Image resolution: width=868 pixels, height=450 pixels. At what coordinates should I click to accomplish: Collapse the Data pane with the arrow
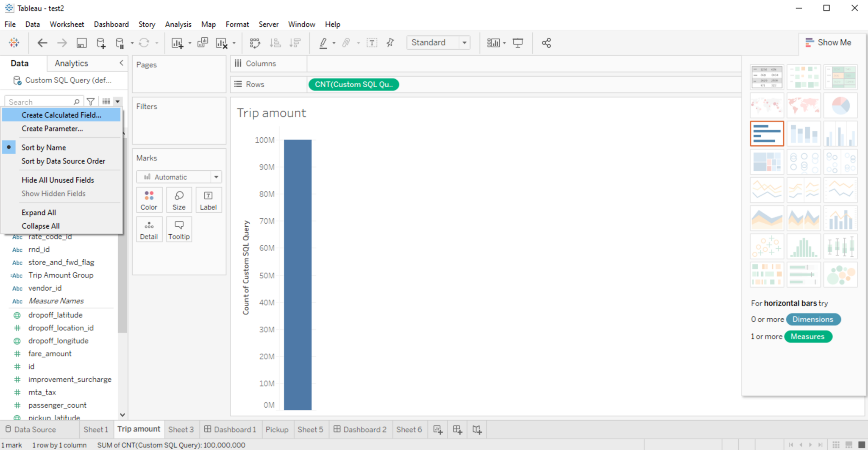(x=121, y=63)
